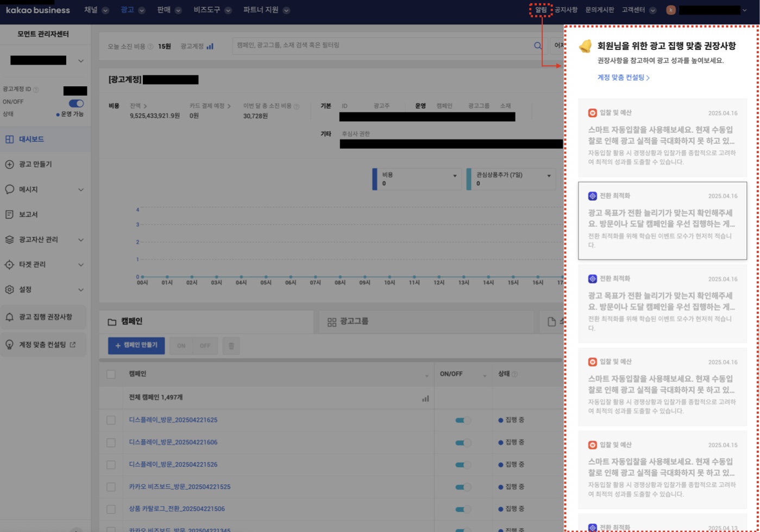Open the 알림 notifications menu
The image size is (760, 532).
pos(541,10)
